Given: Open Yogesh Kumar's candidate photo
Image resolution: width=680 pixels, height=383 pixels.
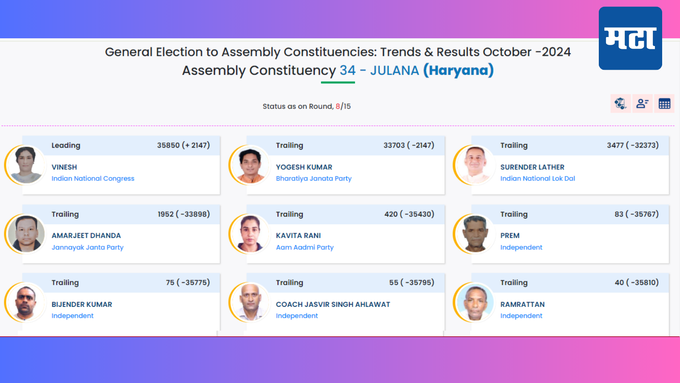Looking at the screenshot, I should click(x=250, y=165).
